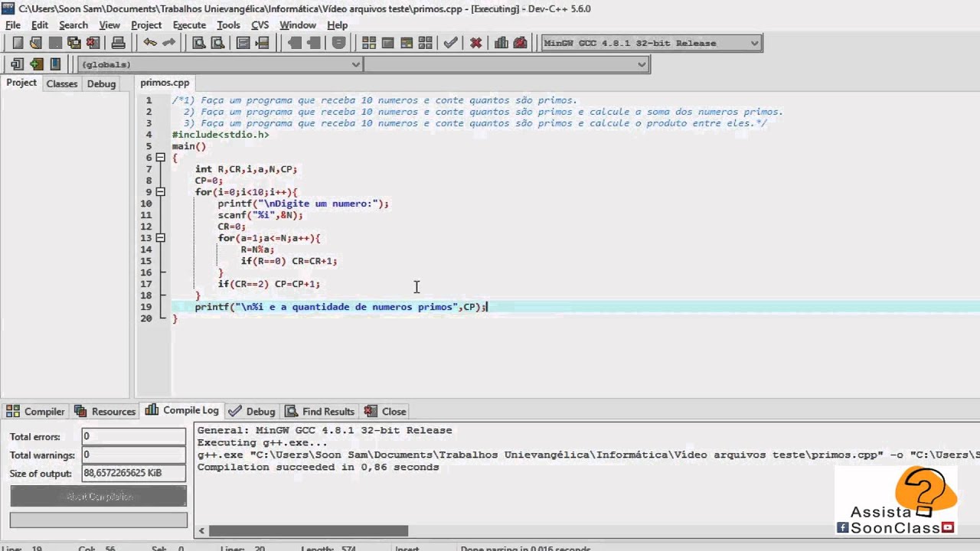This screenshot has height=551, width=980.
Task: Open the View menu
Action: click(x=109, y=24)
